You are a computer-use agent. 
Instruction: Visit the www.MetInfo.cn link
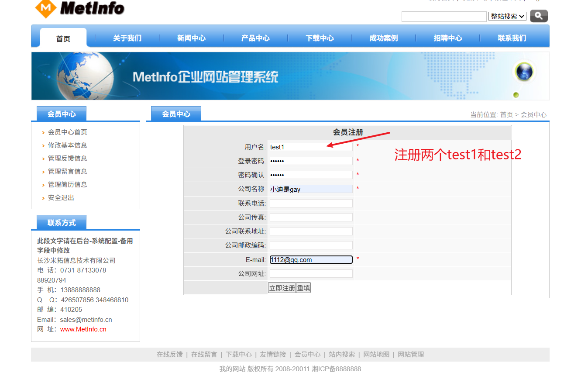click(x=83, y=329)
